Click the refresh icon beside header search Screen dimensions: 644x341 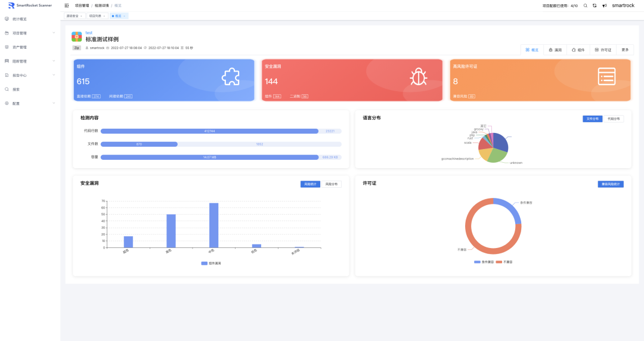pyautogui.click(x=595, y=5)
